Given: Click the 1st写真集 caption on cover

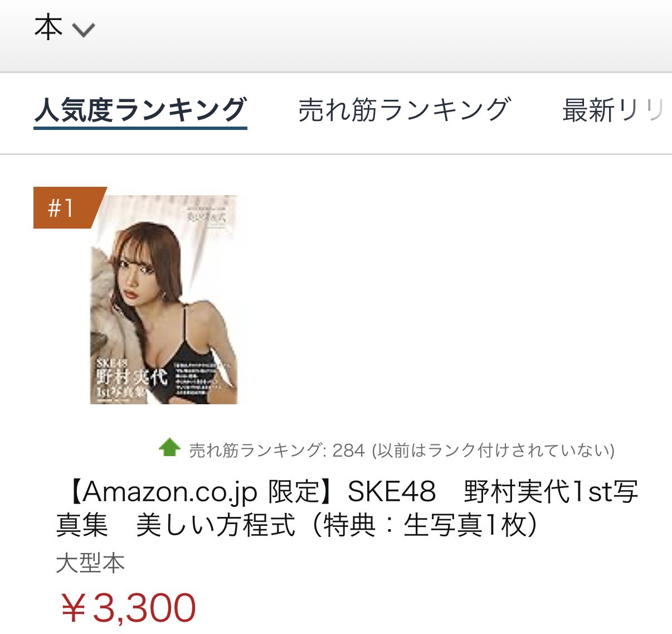Looking at the screenshot, I should [x=121, y=393].
